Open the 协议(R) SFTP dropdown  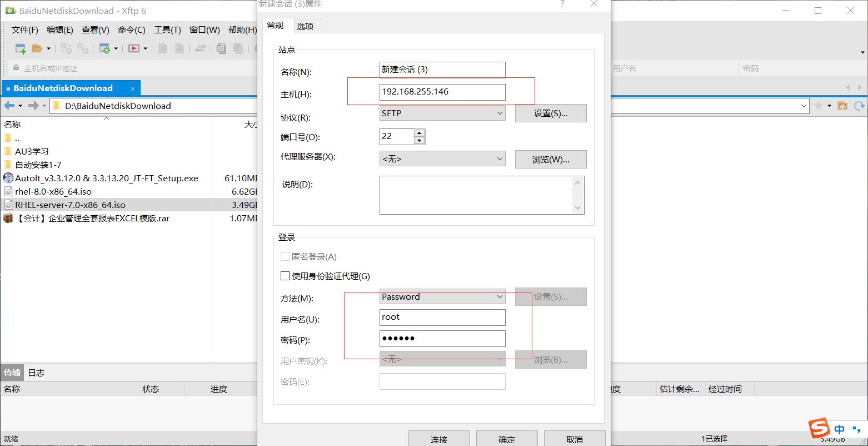(442, 113)
